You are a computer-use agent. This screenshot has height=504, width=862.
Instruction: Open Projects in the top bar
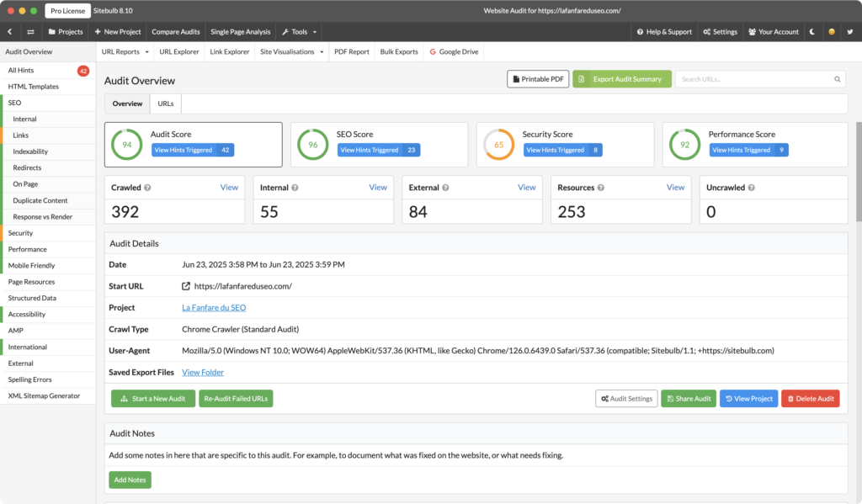[x=66, y=32]
